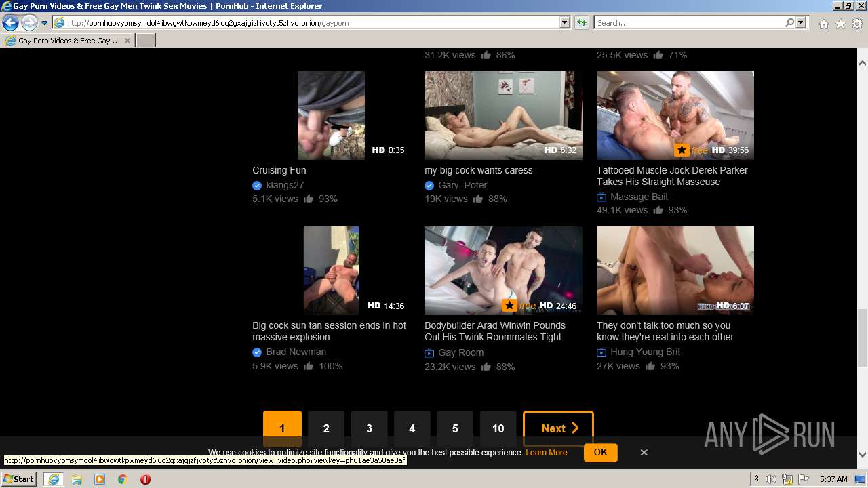Click Internet Explorer taskbar icon
Image resolution: width=868 pixels, height=488 pixels.
[53, 479]
